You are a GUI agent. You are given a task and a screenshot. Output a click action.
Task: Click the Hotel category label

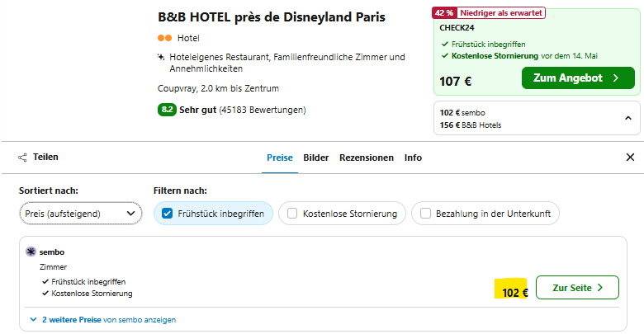(188, 38)
